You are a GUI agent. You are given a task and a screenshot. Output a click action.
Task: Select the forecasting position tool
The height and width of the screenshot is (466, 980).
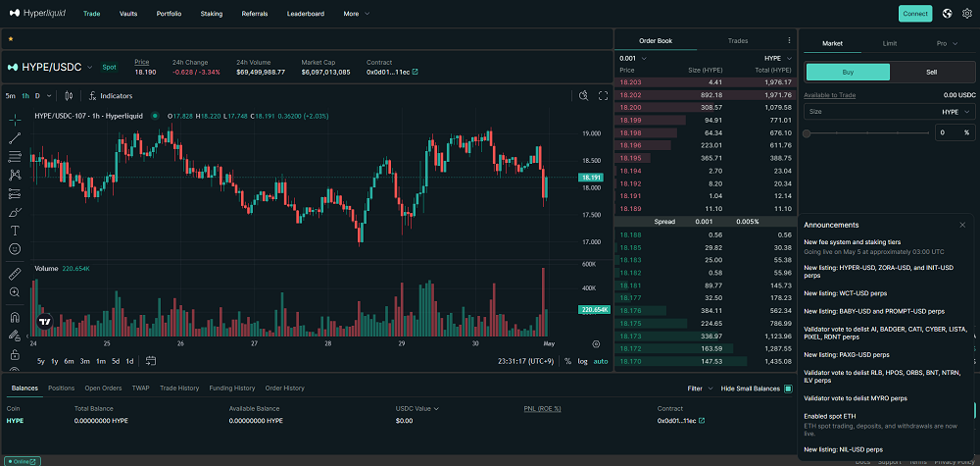15,193
